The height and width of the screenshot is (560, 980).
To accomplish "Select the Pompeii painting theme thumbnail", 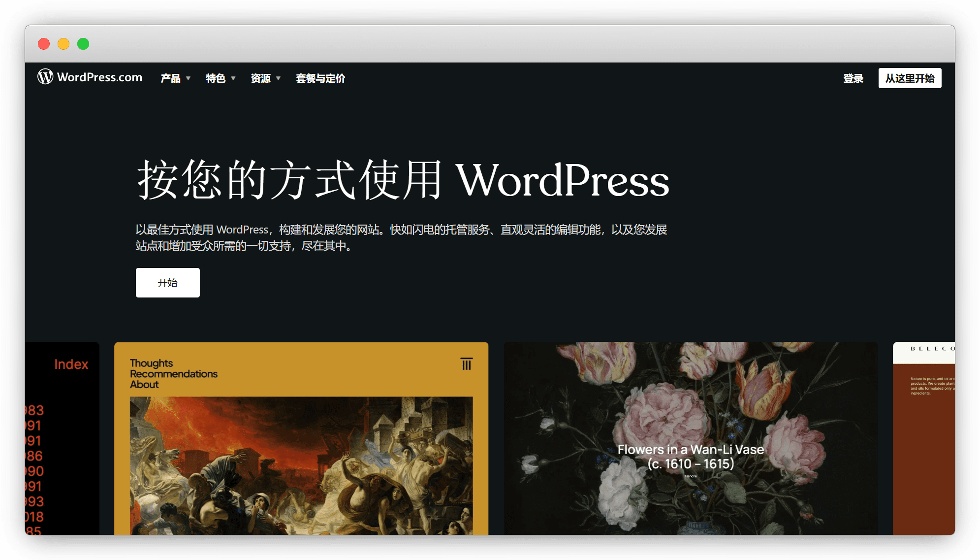I will (x=301, y=465).
